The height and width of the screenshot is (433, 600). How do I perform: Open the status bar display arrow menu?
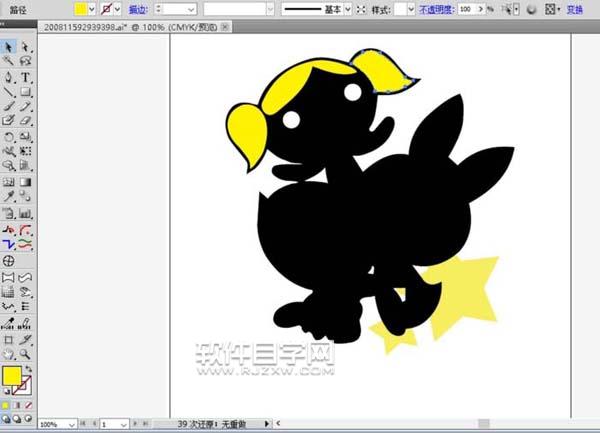click(x=267, y=424)
